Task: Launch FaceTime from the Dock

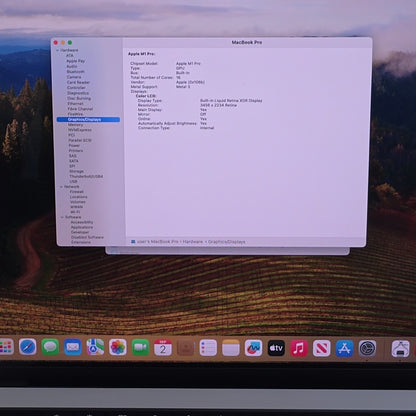Action: [140, 347]
